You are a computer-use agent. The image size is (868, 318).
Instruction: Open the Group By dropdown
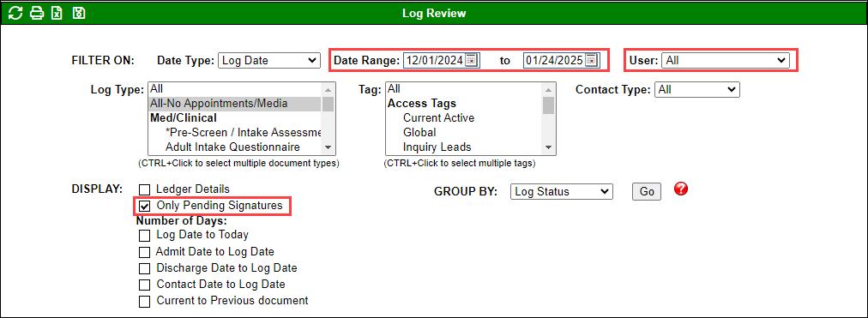click(x=561, y=192)
